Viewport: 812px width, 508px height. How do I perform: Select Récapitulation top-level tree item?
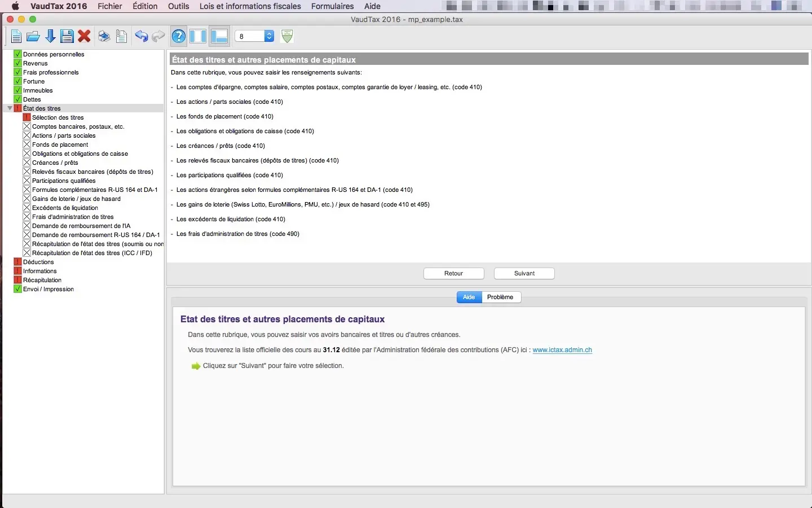point(42,280)
